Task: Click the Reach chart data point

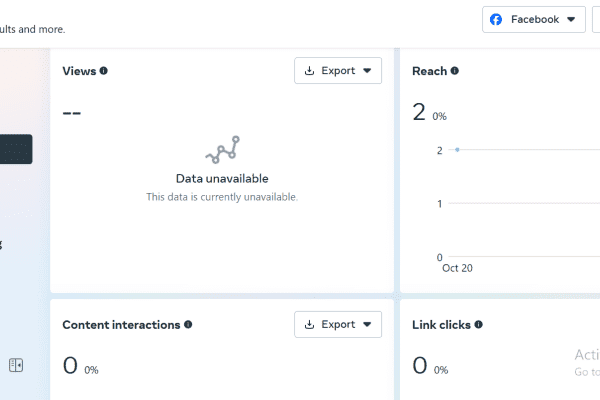Action: [x=457, y=150]
